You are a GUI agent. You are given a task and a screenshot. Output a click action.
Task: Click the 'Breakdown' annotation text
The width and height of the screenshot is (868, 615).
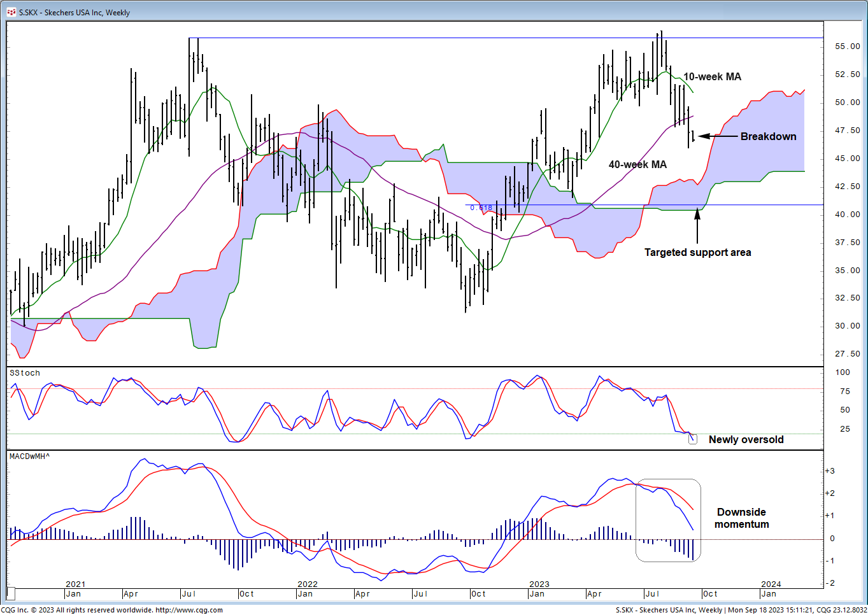[x=768, y=136]
